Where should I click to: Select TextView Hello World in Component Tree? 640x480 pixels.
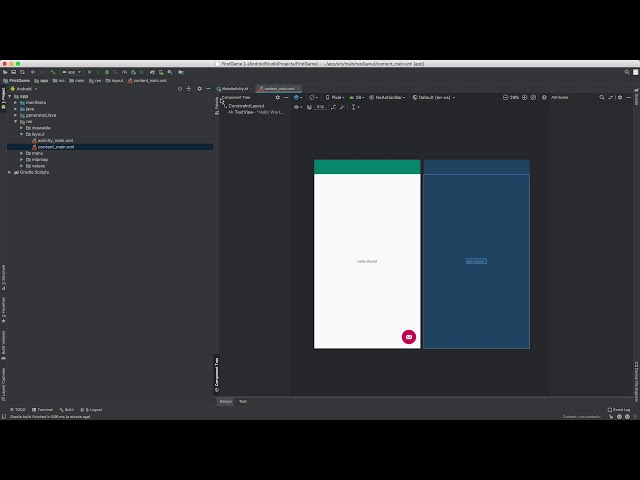point(256,112)
